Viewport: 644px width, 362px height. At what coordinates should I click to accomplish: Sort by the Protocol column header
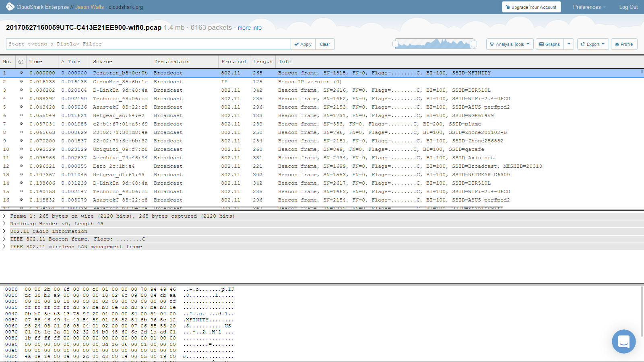[x=234, y=62]
